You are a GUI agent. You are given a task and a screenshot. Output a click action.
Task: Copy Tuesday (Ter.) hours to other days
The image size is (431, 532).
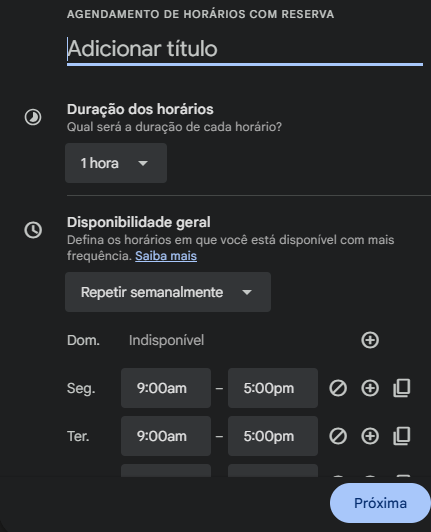pyautogui.click(x=402, y=436)
